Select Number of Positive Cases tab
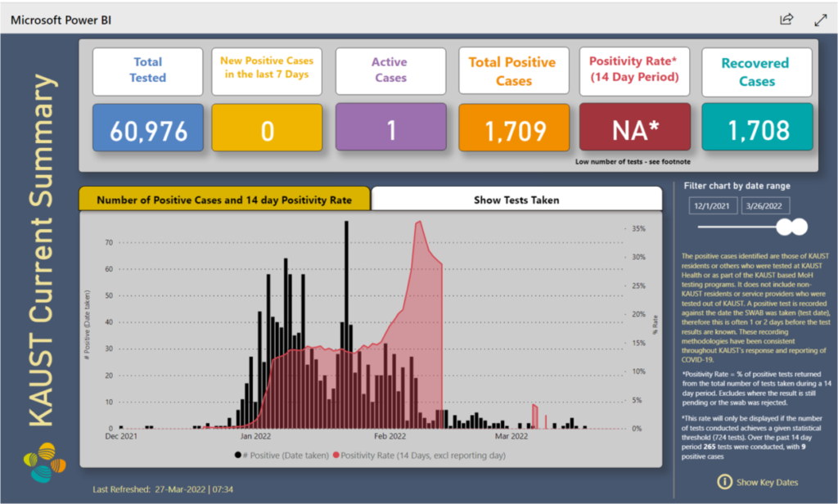838x504 pixels. (224, 199)
